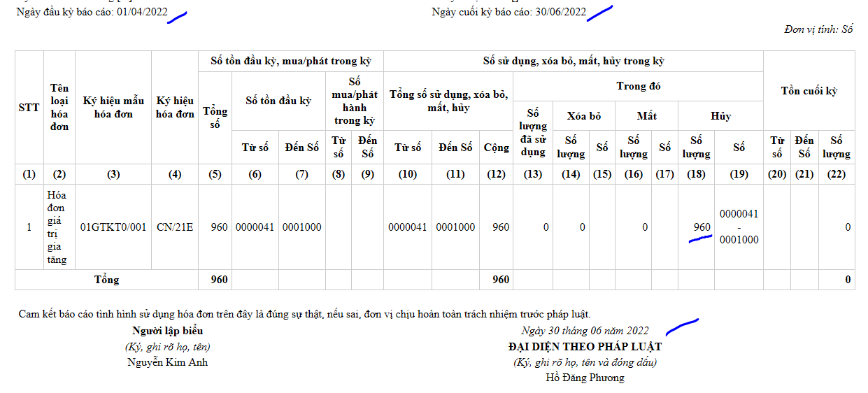Click the "Tồn cuối kỳ" column header

(809, 91)
